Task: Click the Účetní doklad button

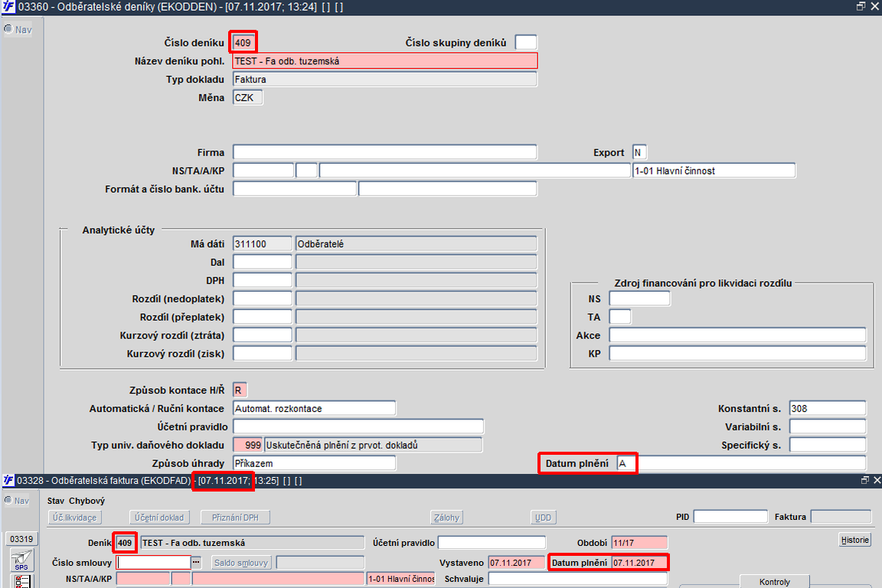Action: click(159, 517)
